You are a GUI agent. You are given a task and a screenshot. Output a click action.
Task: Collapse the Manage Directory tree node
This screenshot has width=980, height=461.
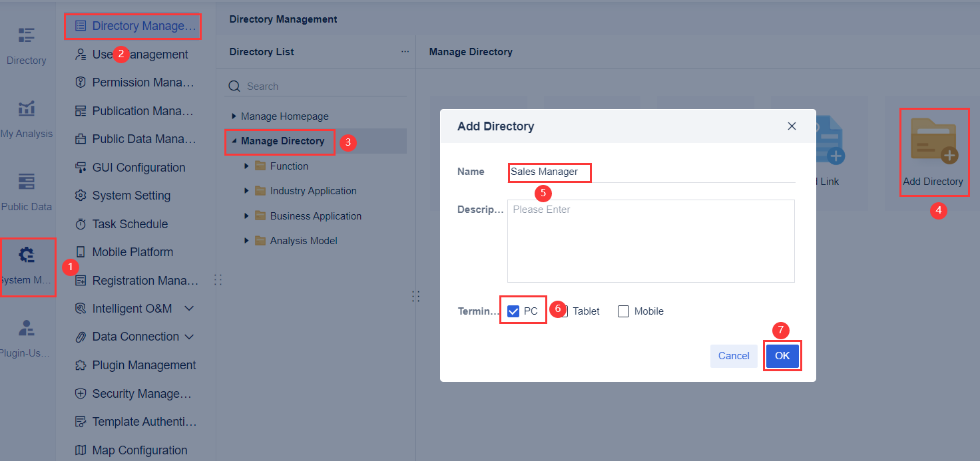point(234,141)
